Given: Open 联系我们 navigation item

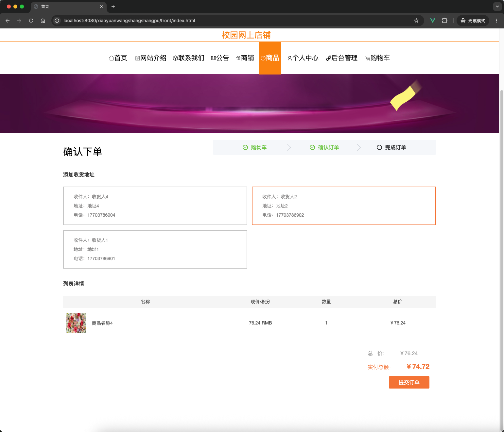Looking at the screenshot, I should [x=189, y=58].
